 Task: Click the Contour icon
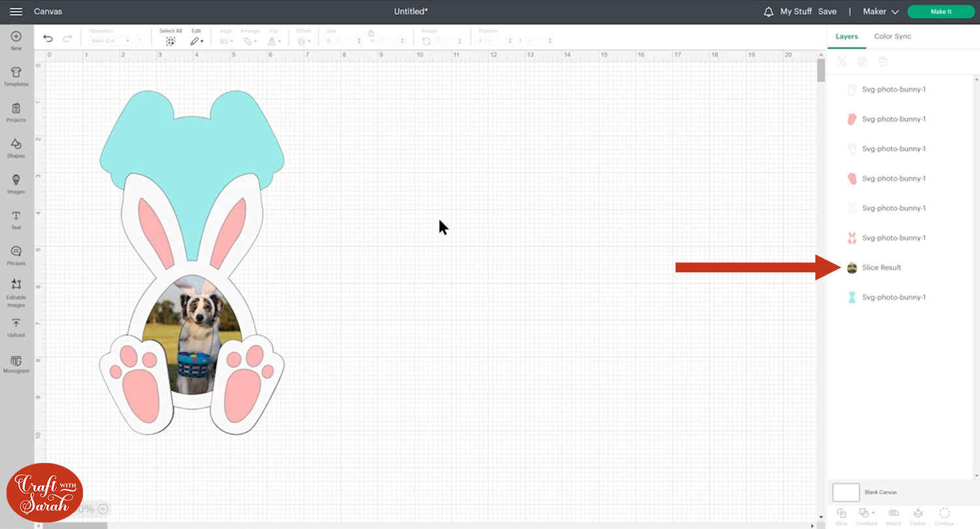(x=943, y=515)
